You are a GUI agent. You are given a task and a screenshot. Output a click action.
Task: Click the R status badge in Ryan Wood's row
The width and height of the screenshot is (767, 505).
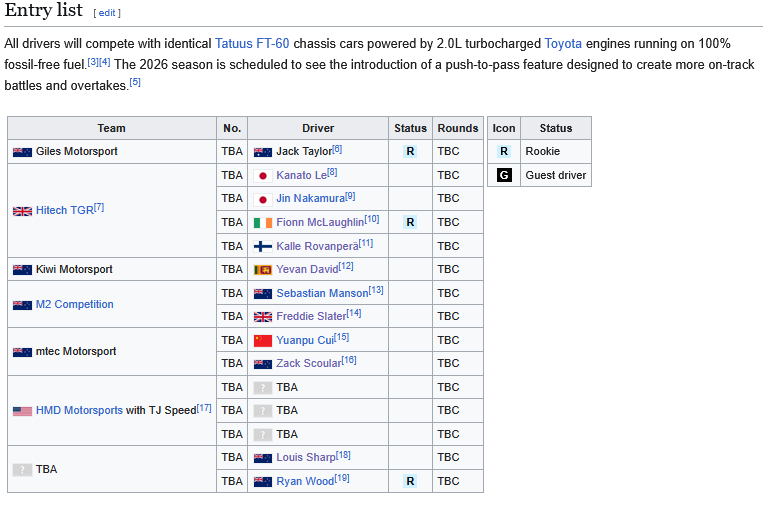pyautogui.click(x=410, y=481)
